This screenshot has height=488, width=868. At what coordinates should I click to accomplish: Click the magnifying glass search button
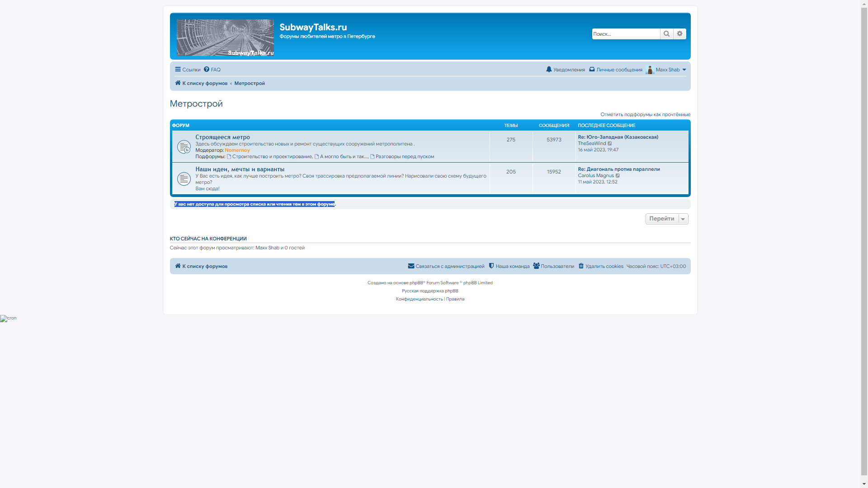[x=666, y=34]
